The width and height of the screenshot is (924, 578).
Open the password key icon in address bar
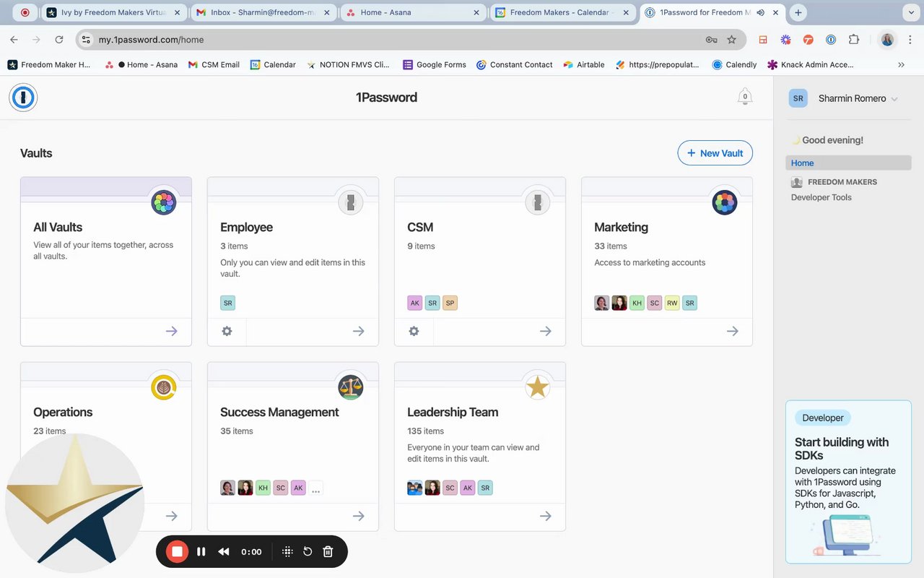tap(711, 40)
